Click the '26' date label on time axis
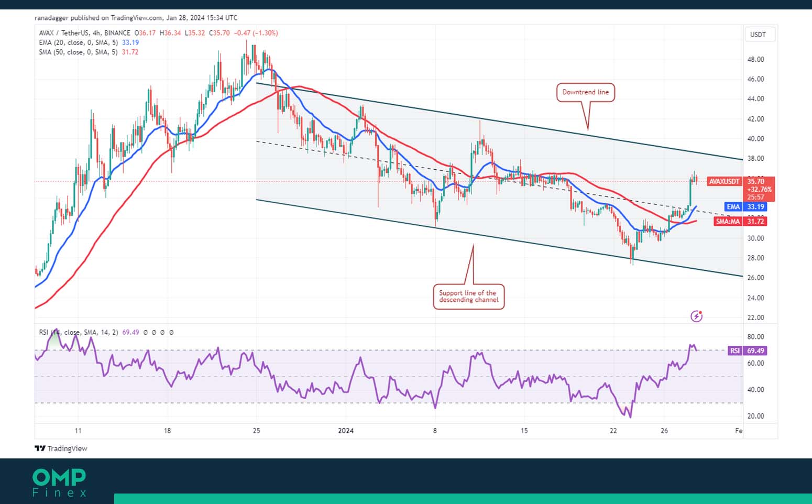The width and height of the screenshot is (812, 504). (664, 431)
